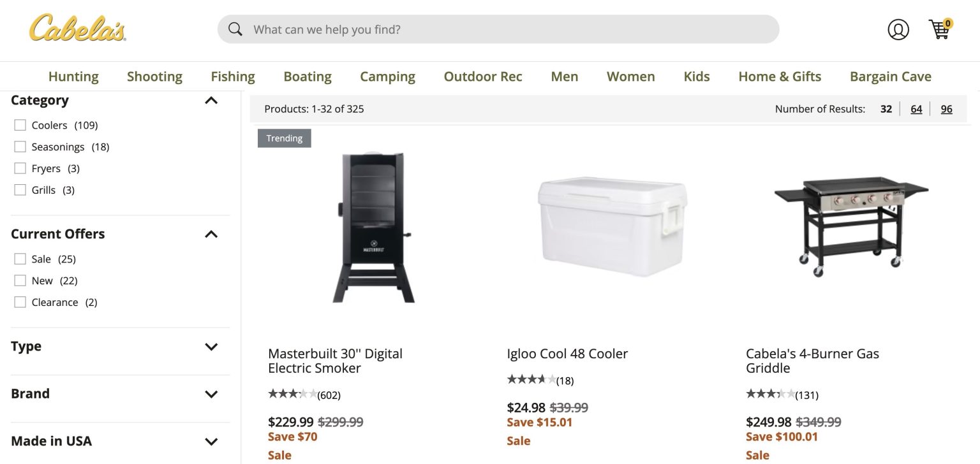Click the search magnifying glass icon

[x=235, y=29]
